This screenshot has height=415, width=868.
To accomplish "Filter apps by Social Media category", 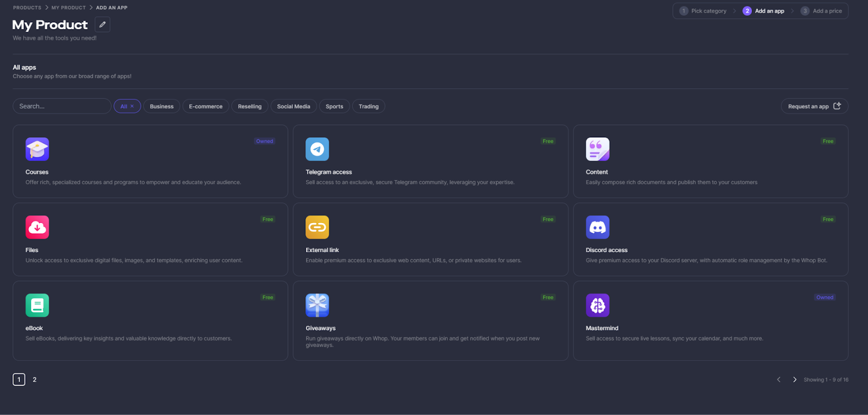I will pos(293,106).
